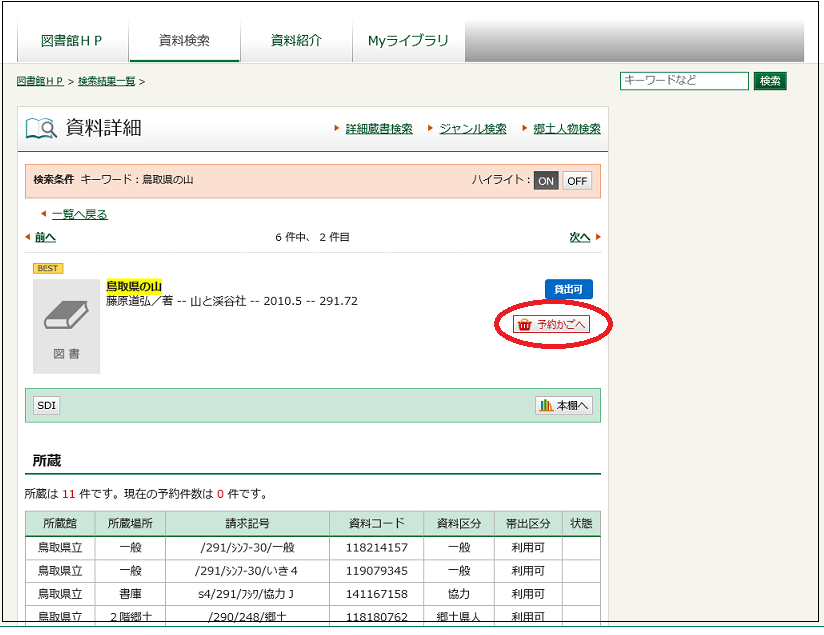
Task: Open the 郷土人物検索 link
Action: coord(566,128)
